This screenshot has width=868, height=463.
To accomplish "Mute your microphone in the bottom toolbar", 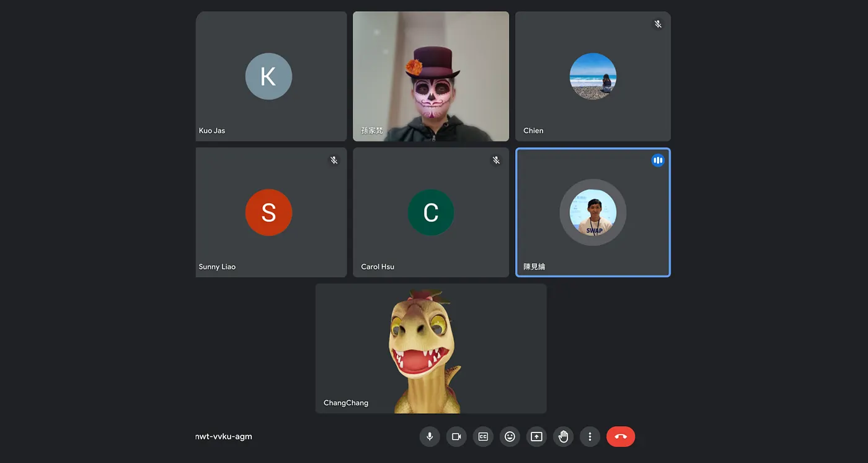I will [x=430, y=436].
